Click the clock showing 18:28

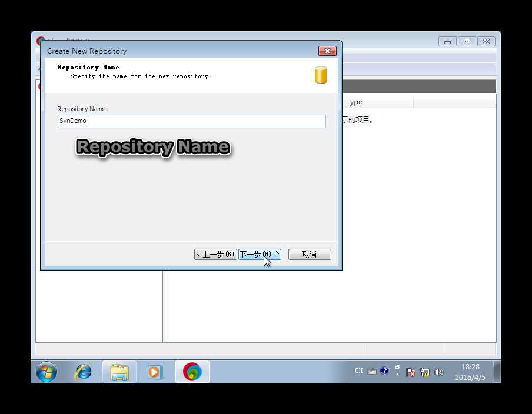point(470,372)
